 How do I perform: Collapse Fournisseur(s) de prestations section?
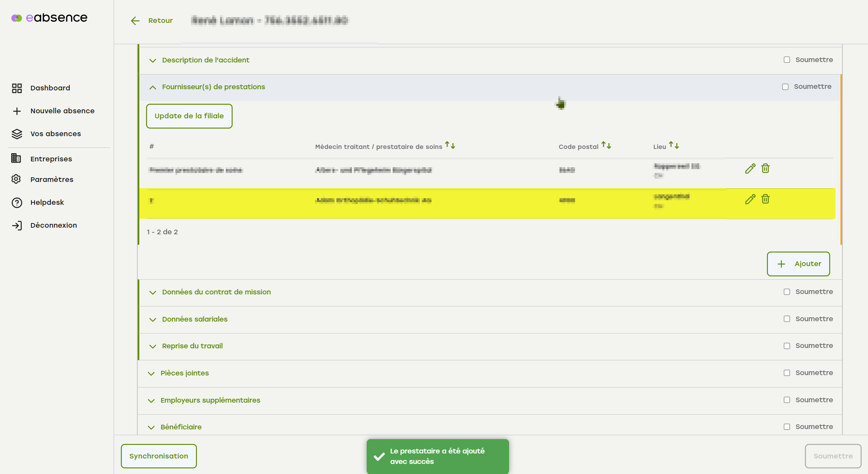click(153, 87)
